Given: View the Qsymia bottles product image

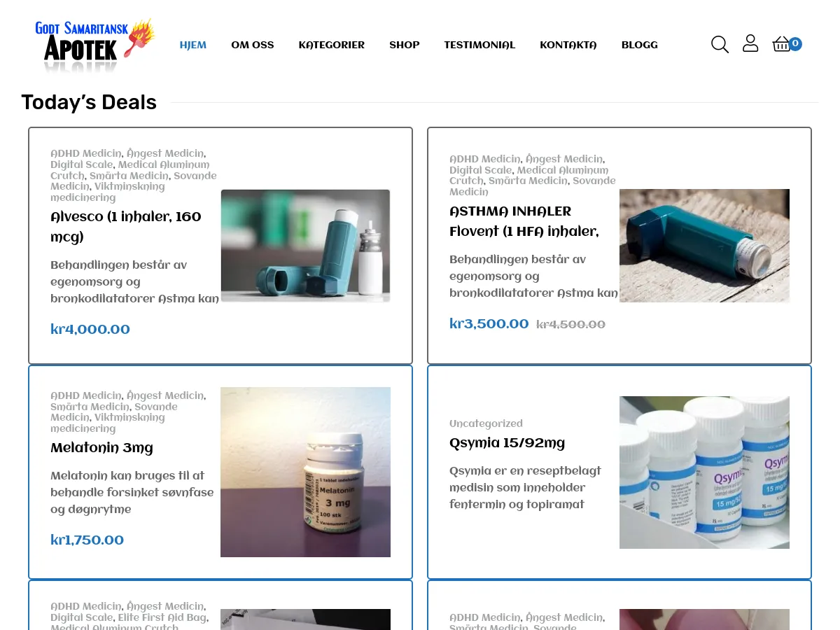Looking at the screenshot, I should (x=704, y=472).
